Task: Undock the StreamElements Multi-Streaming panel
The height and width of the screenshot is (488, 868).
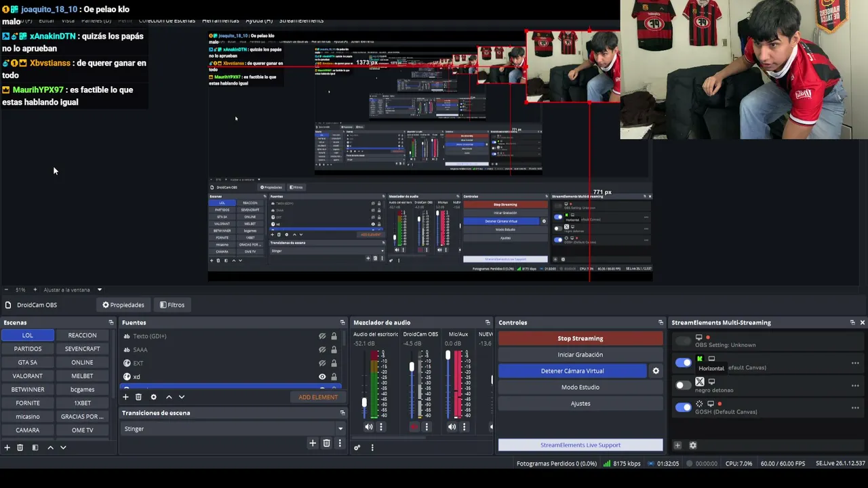Action: coord(852,323)
